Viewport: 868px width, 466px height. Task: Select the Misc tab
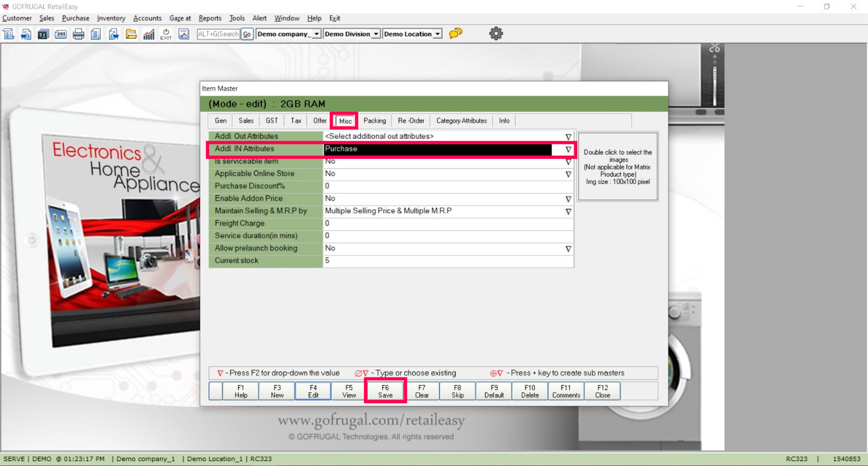345,121
